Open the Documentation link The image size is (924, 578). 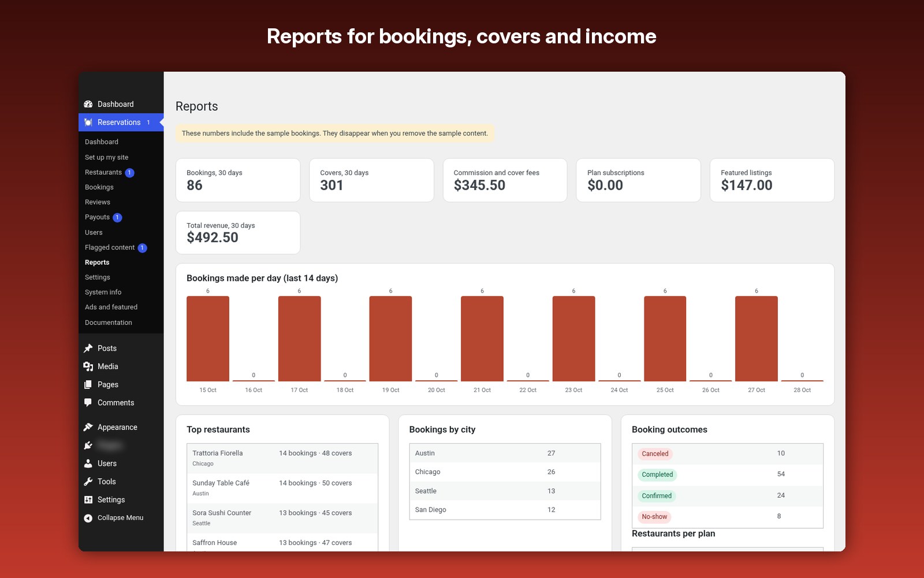109,323
